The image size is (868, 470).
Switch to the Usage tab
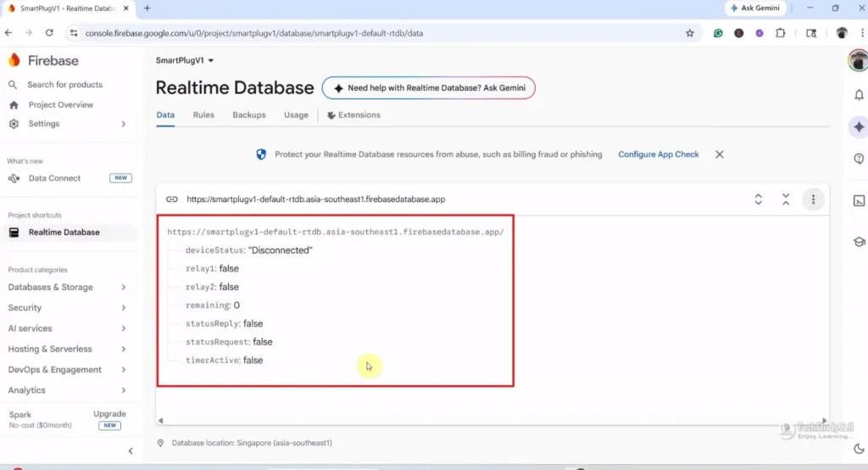(296, 115)
